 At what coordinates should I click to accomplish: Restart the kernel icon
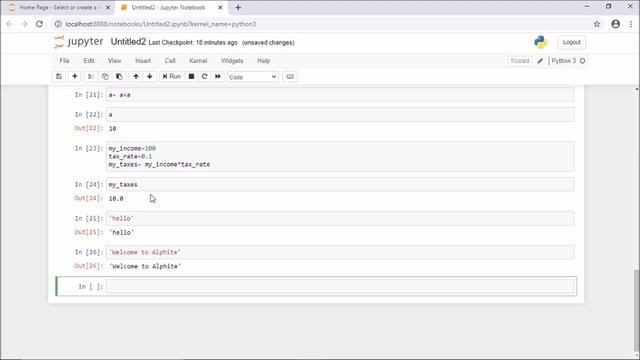tap(204, 76)
